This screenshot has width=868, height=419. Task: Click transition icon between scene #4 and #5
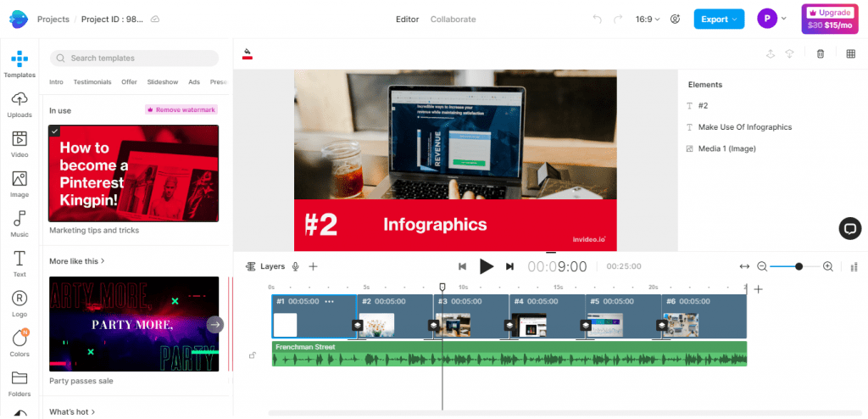click(586, 325)
